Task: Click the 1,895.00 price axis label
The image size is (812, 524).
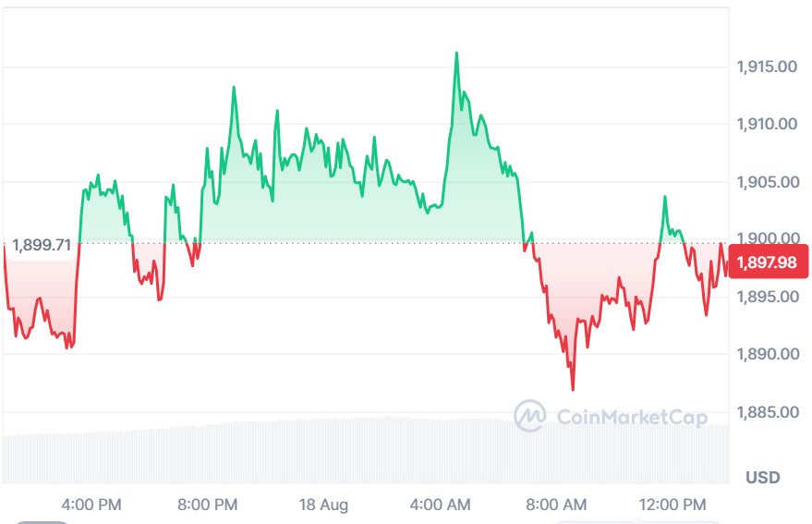Action: [768, 297]
